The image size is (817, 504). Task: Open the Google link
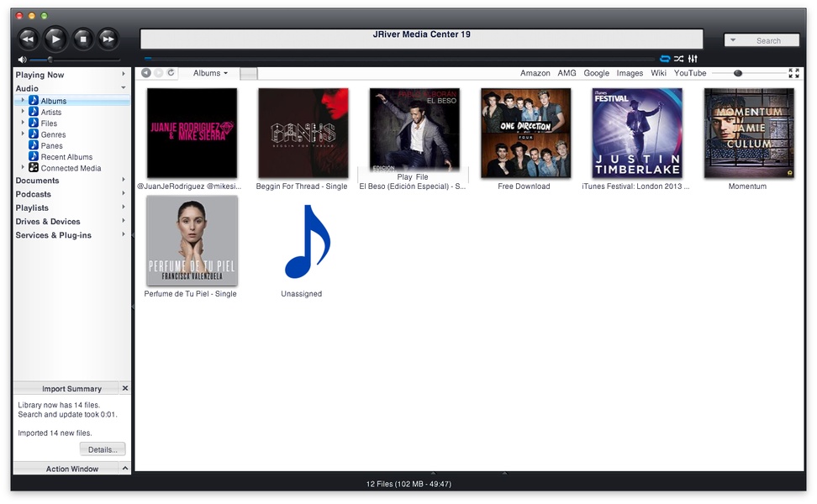(x=596, y=73)
